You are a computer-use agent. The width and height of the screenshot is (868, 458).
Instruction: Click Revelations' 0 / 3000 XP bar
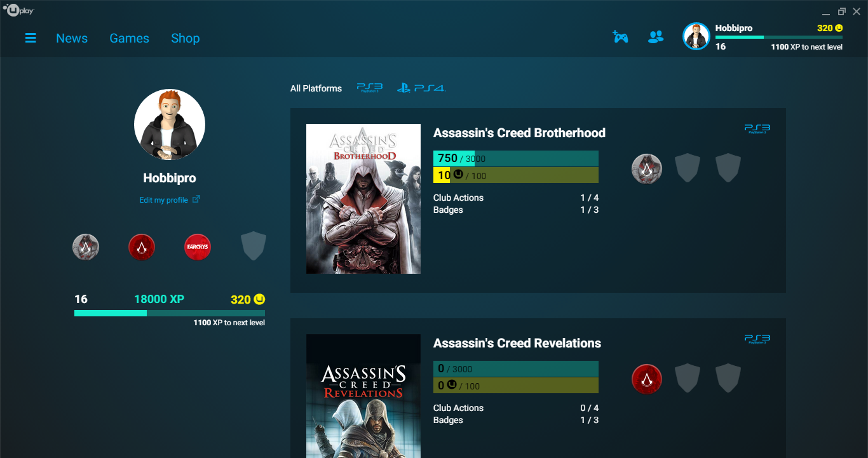516,369
